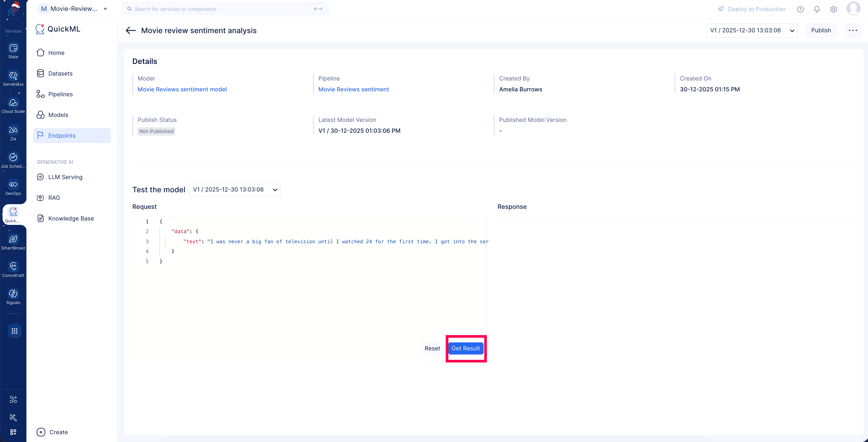Image resolution: width=868 pixels, height=442 pixels.
Task: Click the empty Response output panel
Action: pos(675,289)
